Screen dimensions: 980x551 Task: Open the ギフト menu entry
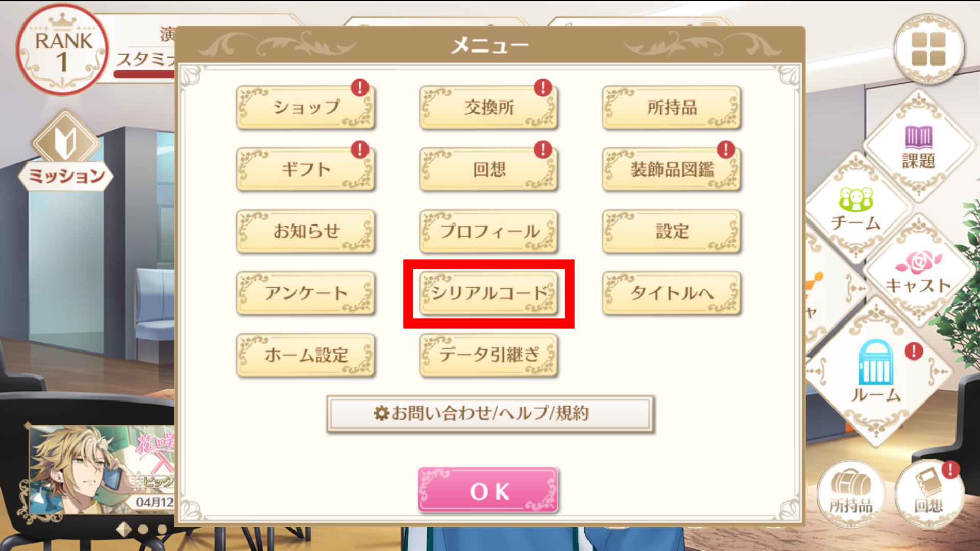306,169
